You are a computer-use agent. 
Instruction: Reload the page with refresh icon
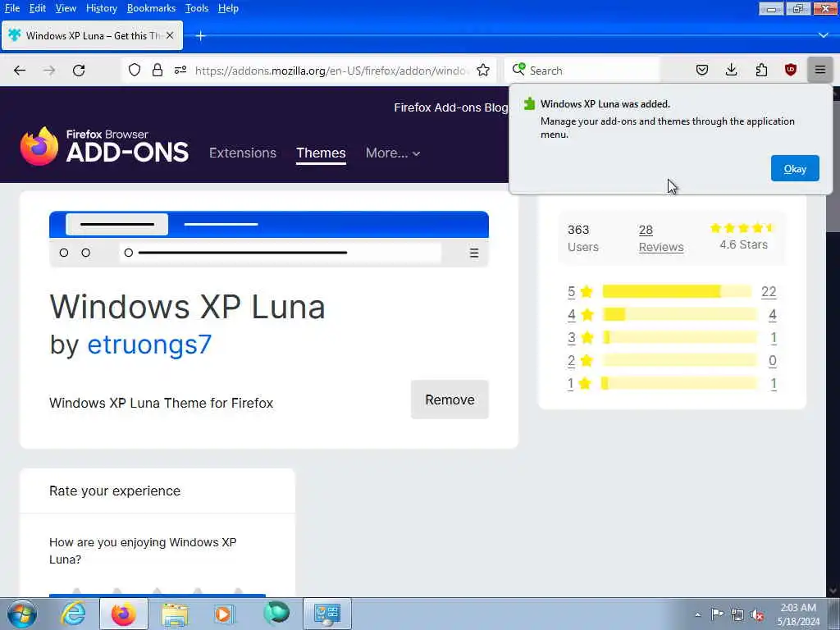tap(79, 71)
